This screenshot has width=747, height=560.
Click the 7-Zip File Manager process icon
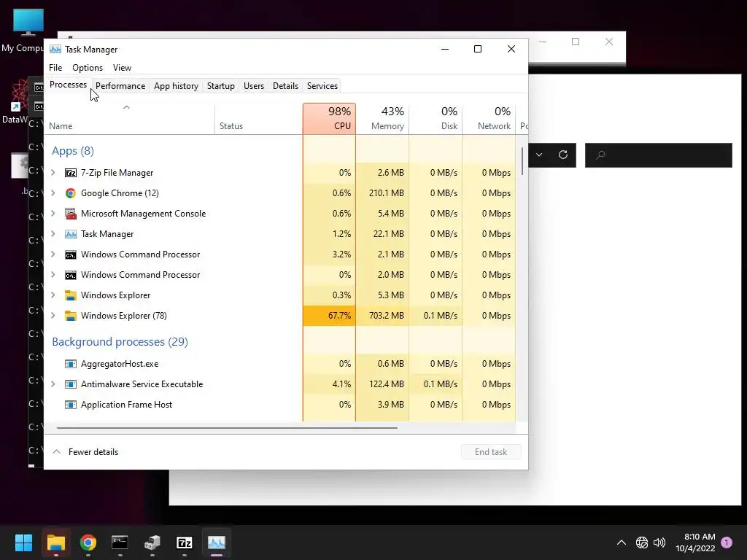pyautogui.click(x=71, y=173)
